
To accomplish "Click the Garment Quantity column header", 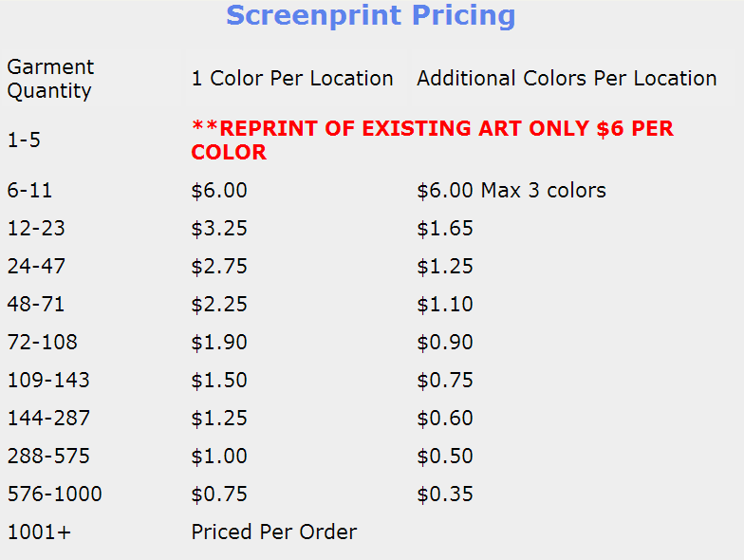I will [50, 79].
